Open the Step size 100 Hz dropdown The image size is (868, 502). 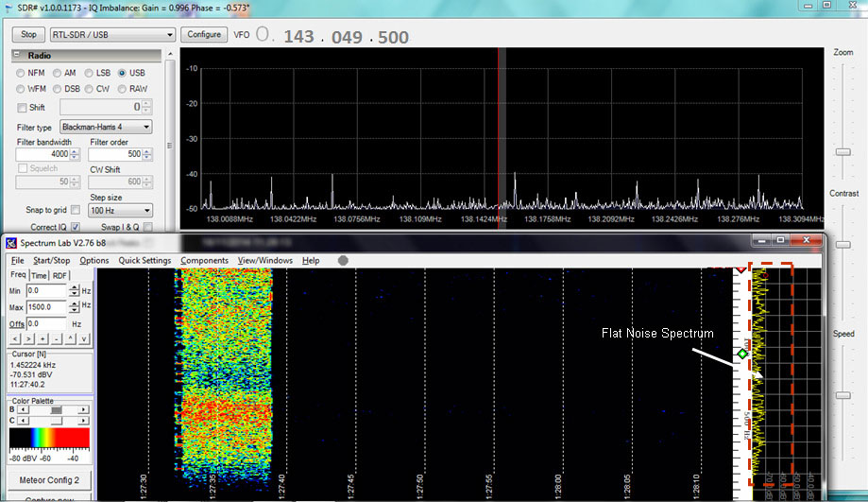pyautogui.click(x=120, y=210)
